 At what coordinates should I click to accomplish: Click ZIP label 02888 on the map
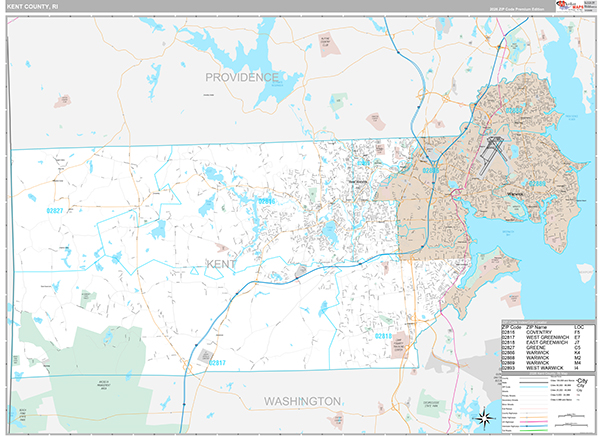tap(514, 110)
